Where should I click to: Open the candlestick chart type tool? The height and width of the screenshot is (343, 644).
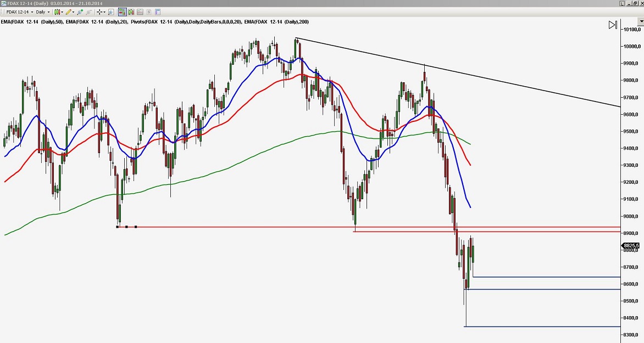pyautogui.click(x=58, y=12)
